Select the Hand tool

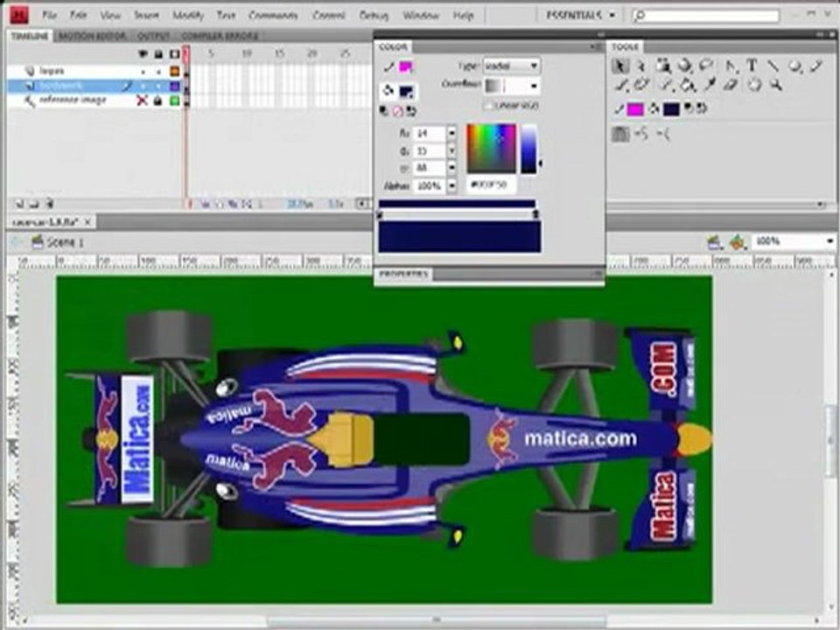click(754, 85)
